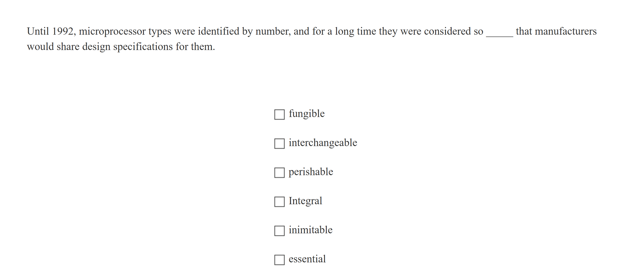Select the inimitable option label

click(x=310, y=230)
